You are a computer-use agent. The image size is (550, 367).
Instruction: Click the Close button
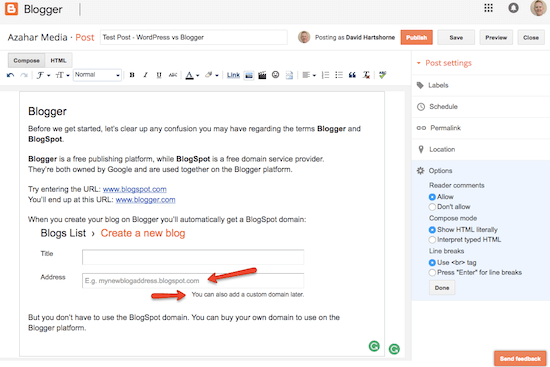click(x=531, y=38)
